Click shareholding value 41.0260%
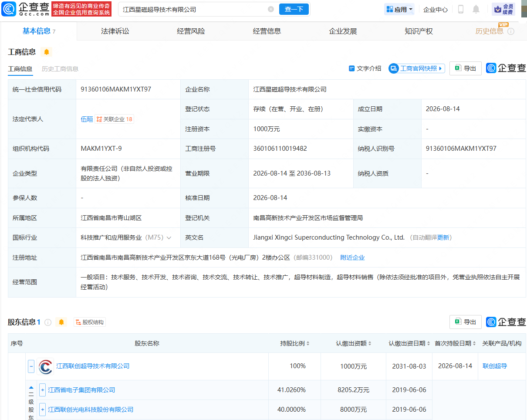 (x=291, y=390)
